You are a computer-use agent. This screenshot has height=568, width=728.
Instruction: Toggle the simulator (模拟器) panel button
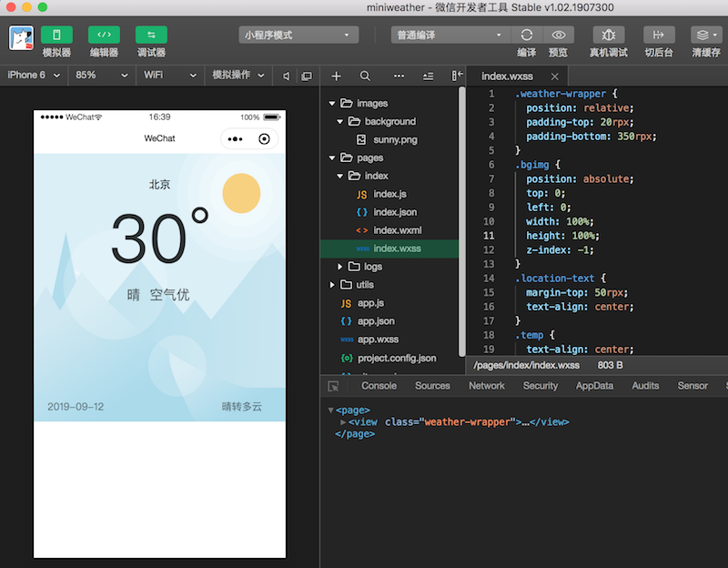coord(56,35)
